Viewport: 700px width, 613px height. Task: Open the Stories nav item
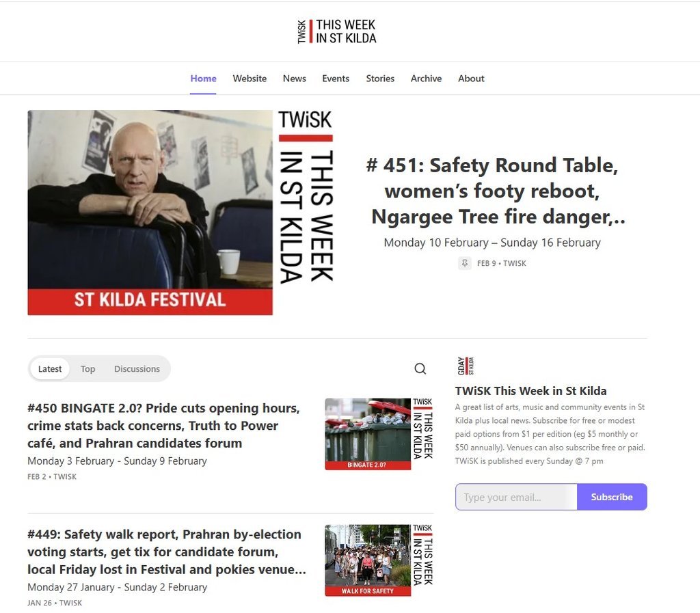(x=380, y=79)
